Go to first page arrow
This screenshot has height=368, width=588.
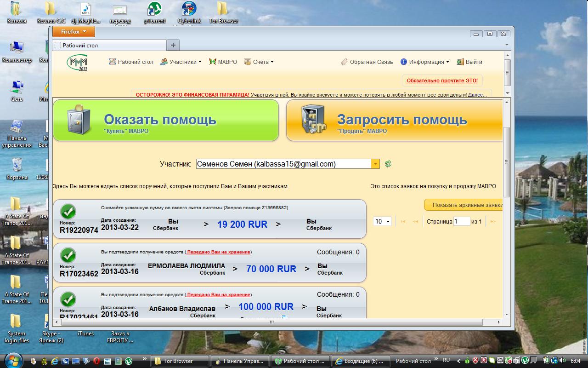(x=403, y=222)
